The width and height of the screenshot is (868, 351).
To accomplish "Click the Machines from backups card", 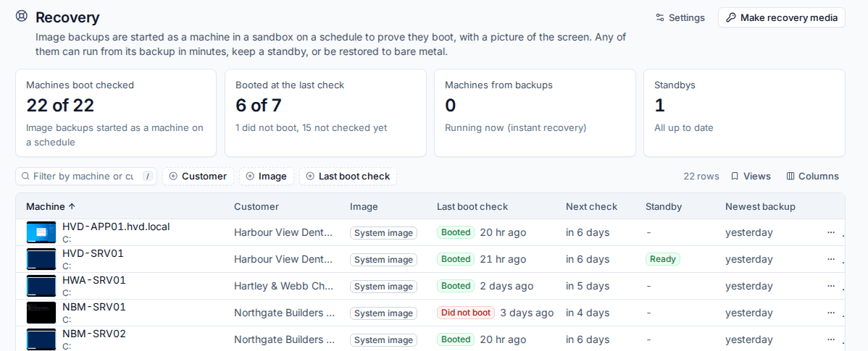I will (535, 113).
